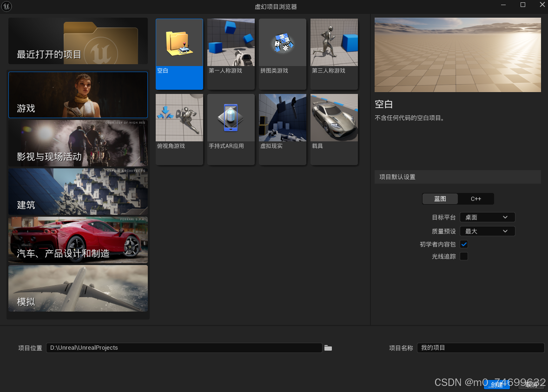Select the 空白 blank template
The width and height of the screenshot is (548, 392).
pos(179,54)
